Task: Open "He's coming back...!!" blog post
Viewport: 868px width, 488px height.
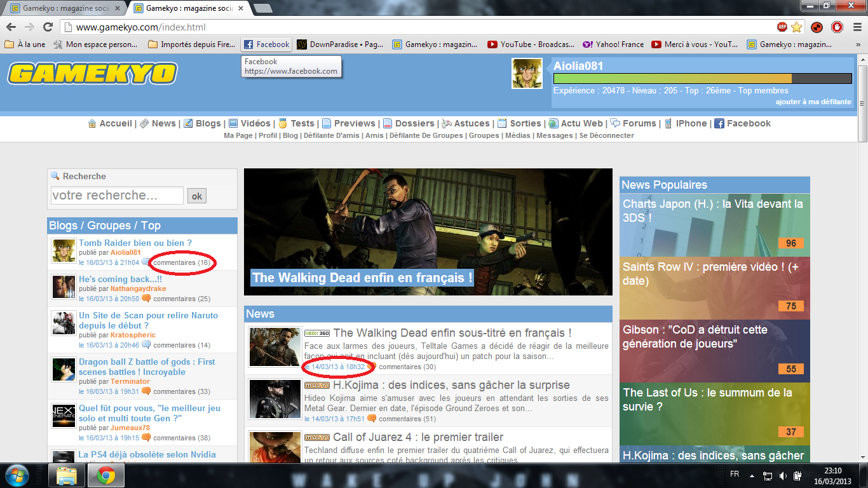Action: (120, 279)
